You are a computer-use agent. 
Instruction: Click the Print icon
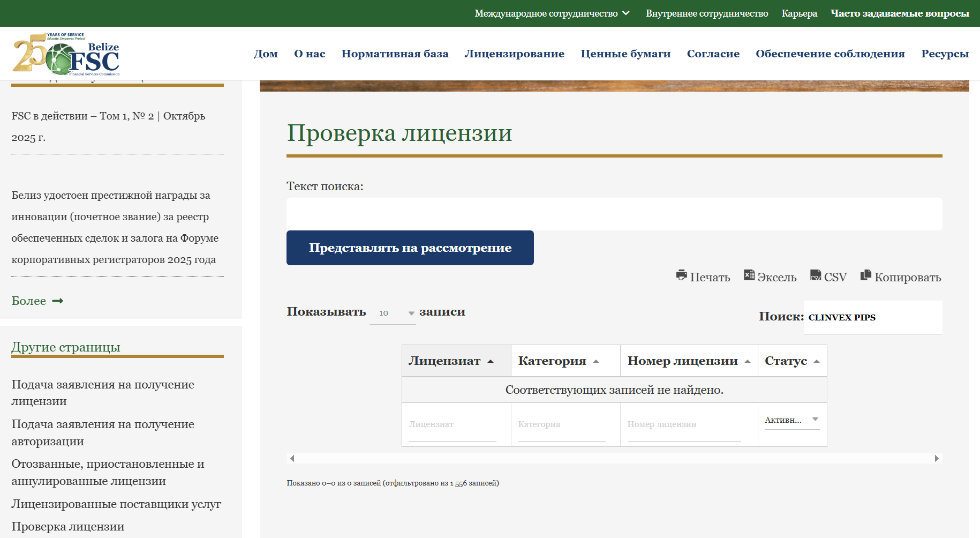click(x=681, y=275)
